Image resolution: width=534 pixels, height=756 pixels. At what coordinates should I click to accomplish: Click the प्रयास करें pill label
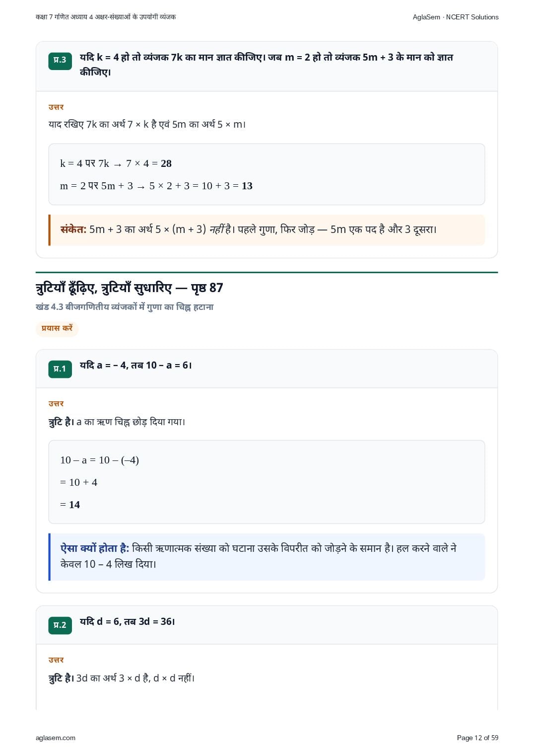pos(57,328)
